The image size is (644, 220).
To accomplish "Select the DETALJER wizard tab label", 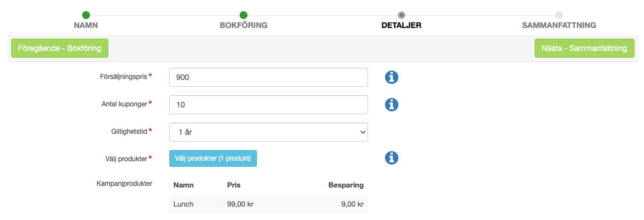I will click(x=401, y=26).
